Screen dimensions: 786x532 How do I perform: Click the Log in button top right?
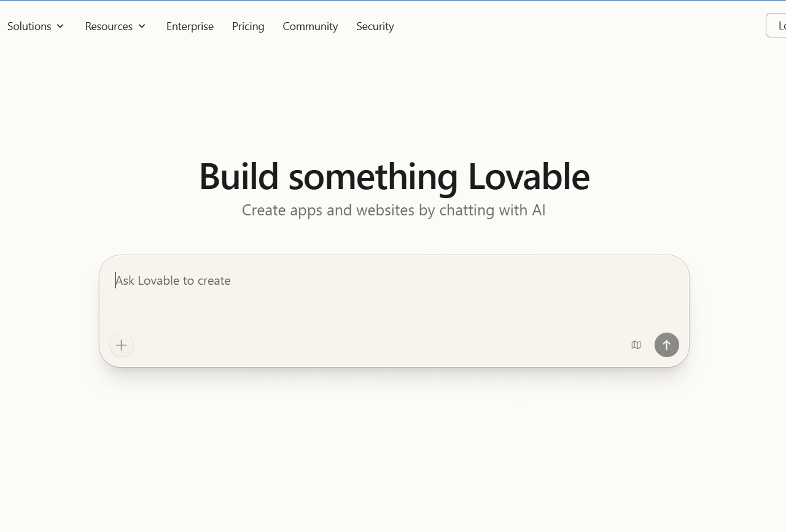[780, 25]
